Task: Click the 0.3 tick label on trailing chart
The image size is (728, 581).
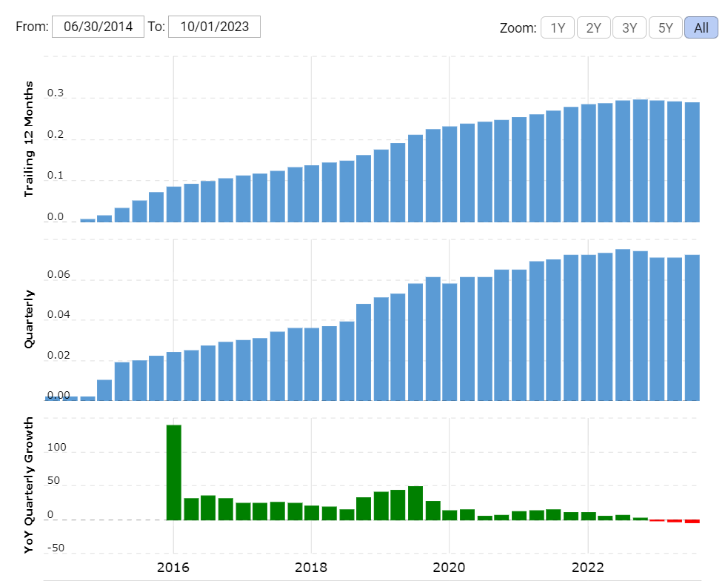Action: coord(56,93)
